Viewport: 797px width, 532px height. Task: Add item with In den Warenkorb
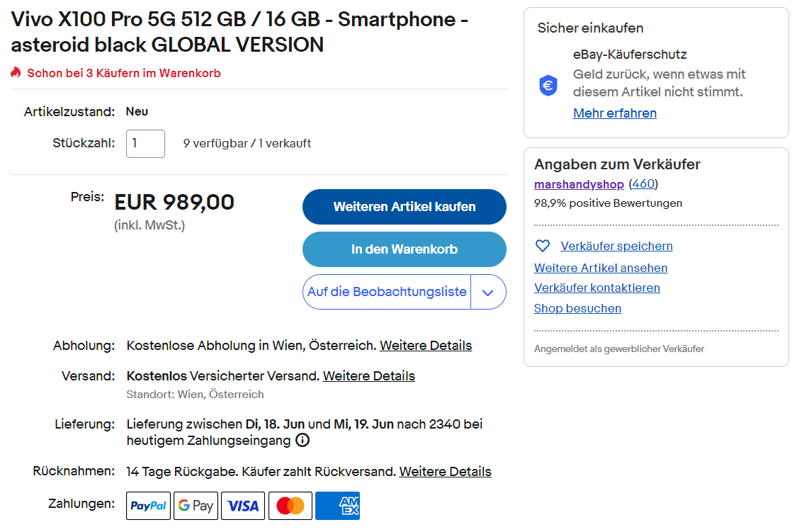click(x=404, y=249)
